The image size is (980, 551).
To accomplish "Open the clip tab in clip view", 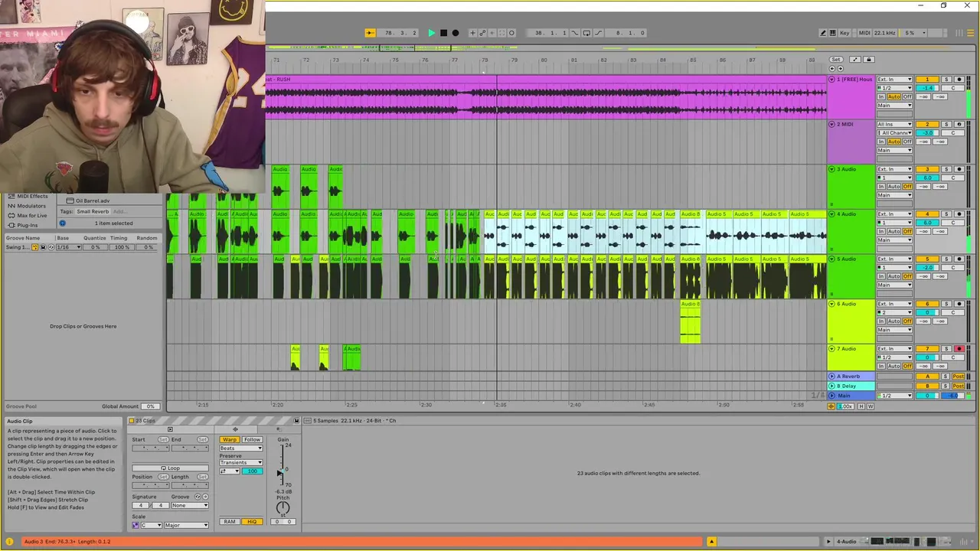I will (170, 429).
